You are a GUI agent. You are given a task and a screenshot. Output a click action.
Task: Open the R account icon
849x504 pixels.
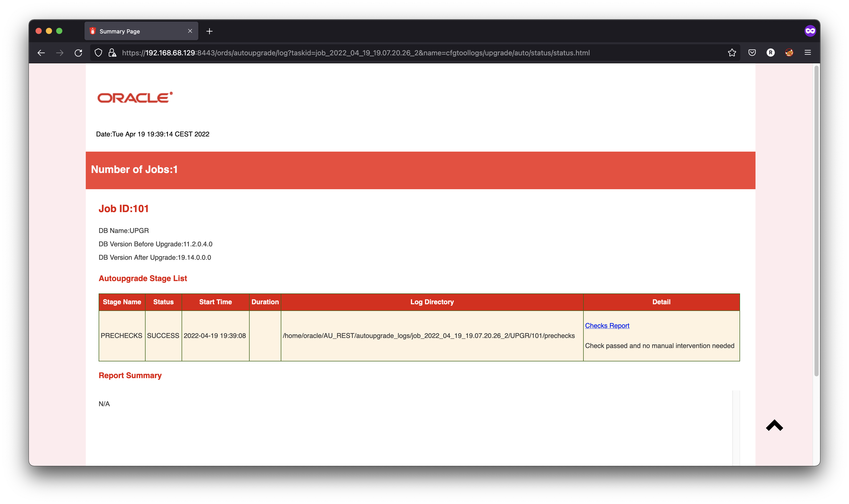click(770, 53)
